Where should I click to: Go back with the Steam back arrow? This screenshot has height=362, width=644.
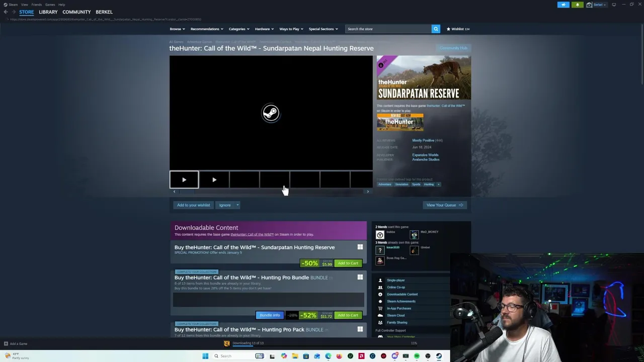pyautogui.click(x=6, y=12)
